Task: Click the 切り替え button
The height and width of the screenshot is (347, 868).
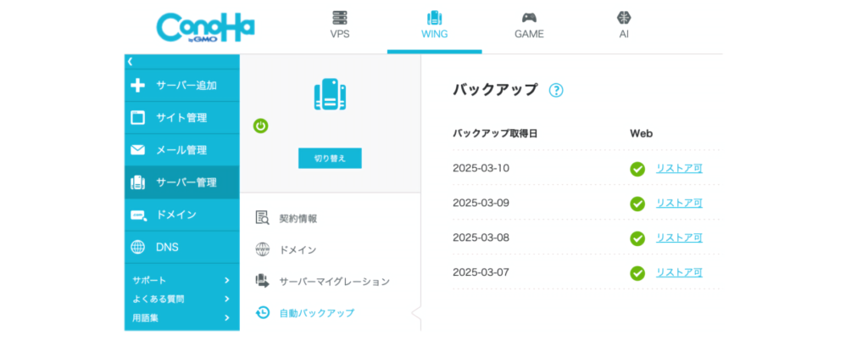Action: pyautogui.click(x=330, y=158)
